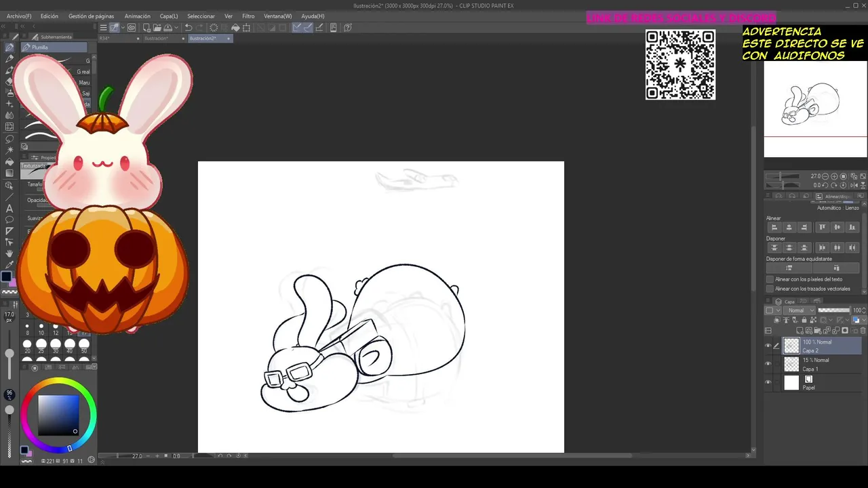Switch to the R34* document tab
The width and height of the screenshot is (868, 488).
pos(119,39)
